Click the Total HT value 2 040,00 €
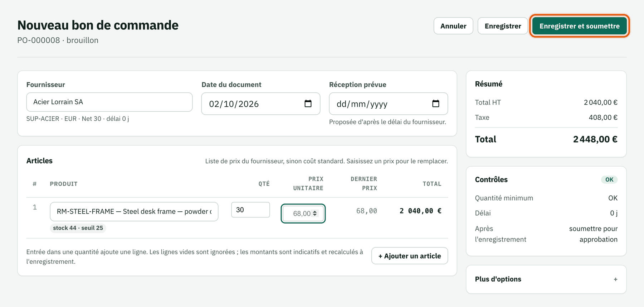This screenshot has width=644, height=307. (601, 102)
